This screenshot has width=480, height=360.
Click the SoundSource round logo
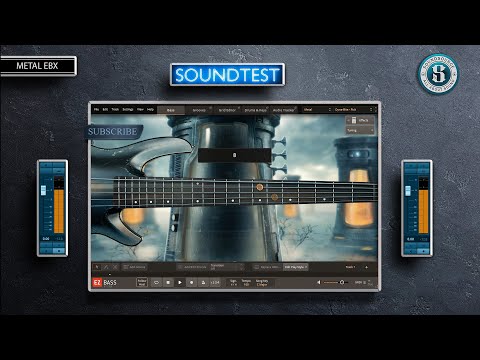[438, 74]
